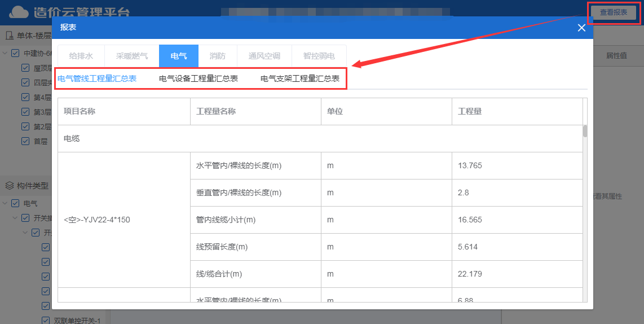Collapse the 开关插座 subtree arrow

coord(15,218)
